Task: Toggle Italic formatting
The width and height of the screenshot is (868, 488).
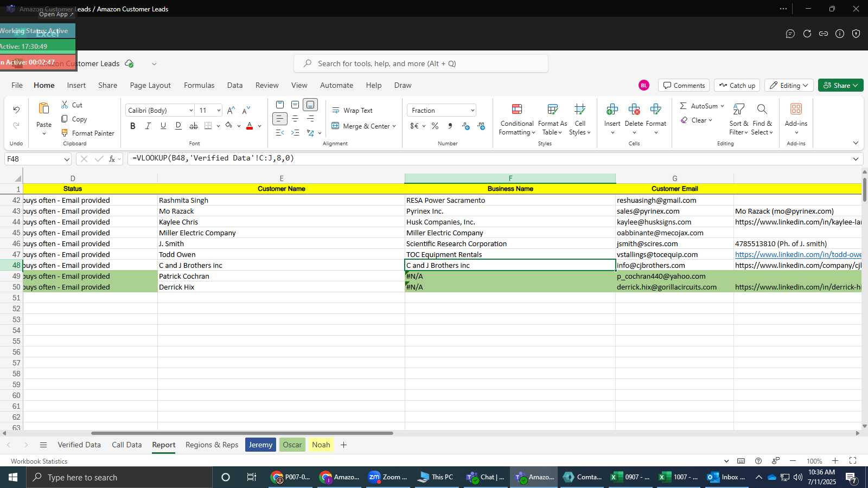Action: (x=148, y=126)
